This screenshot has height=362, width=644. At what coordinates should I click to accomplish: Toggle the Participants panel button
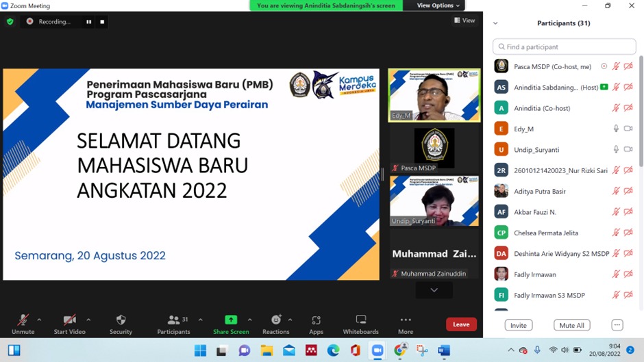(x=174, y=324)
